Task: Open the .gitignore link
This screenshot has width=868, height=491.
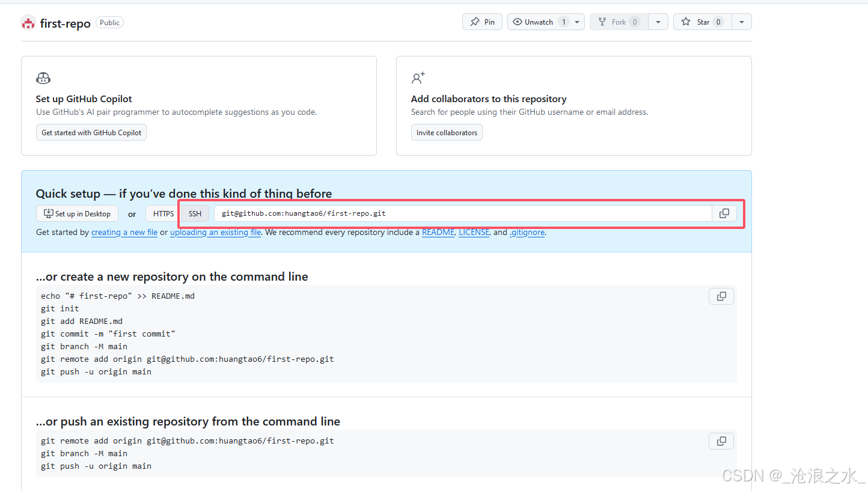Action: (x=527, y=233)
